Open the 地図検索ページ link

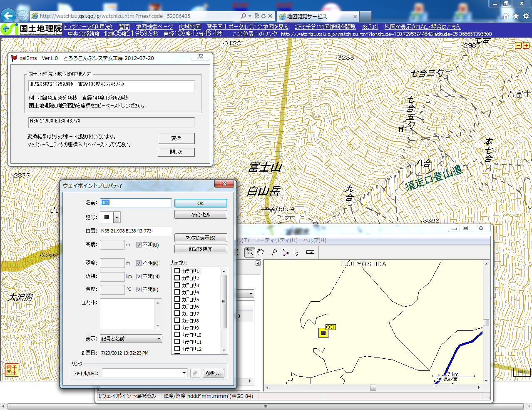pos(154,27)
